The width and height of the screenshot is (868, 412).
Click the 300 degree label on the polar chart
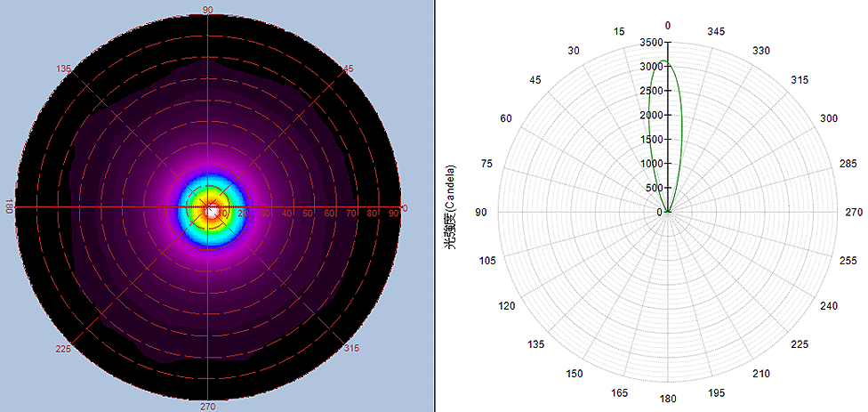[829, 118]
